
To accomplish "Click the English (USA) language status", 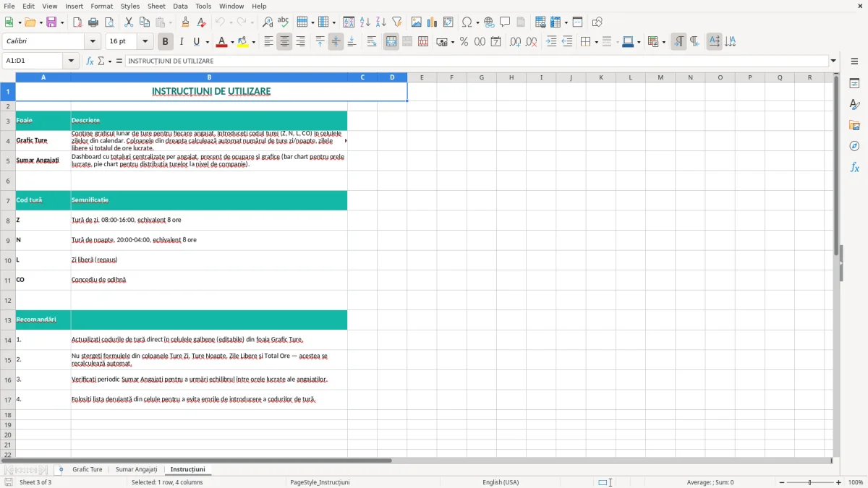I will (x=501, y=482).
